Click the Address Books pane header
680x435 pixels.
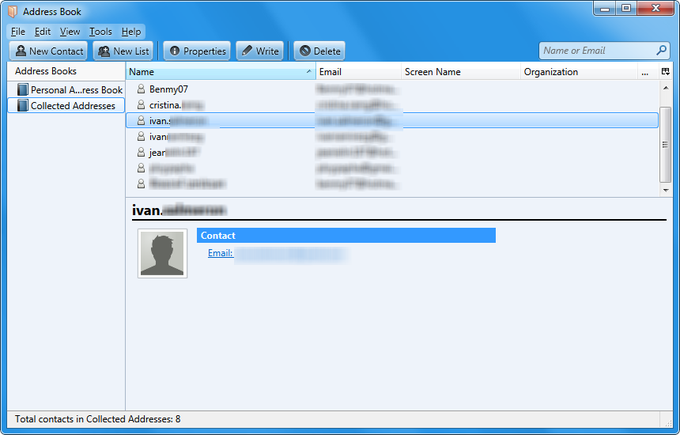point(66,71)
